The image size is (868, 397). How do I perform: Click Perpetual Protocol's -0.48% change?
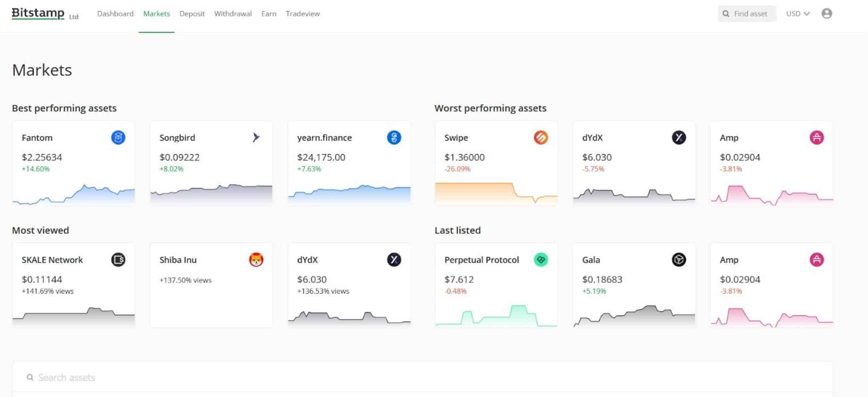[456, 291]
